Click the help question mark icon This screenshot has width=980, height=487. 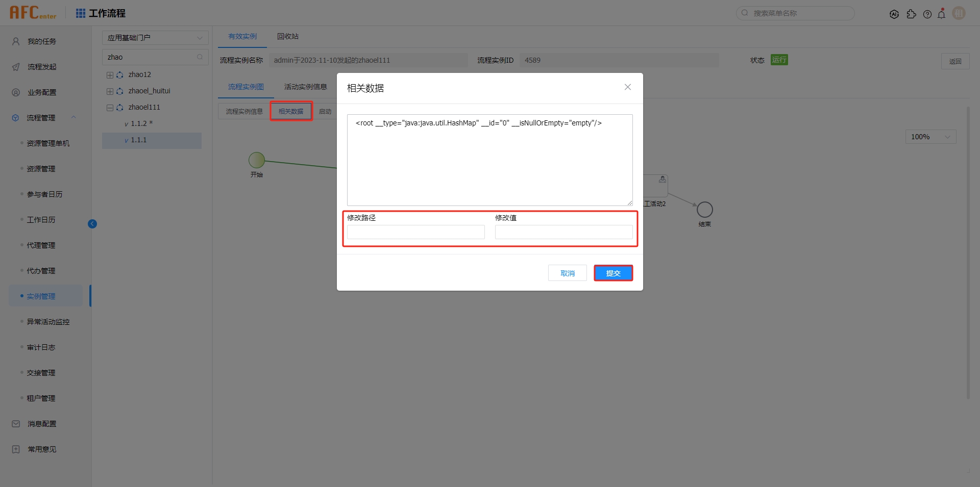coord(927,14)
